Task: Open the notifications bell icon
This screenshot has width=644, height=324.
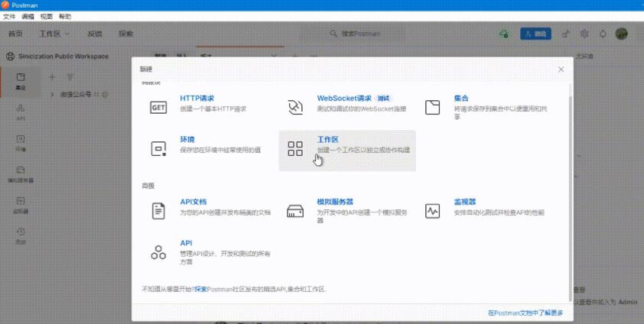Action: [x=603, y=34]
